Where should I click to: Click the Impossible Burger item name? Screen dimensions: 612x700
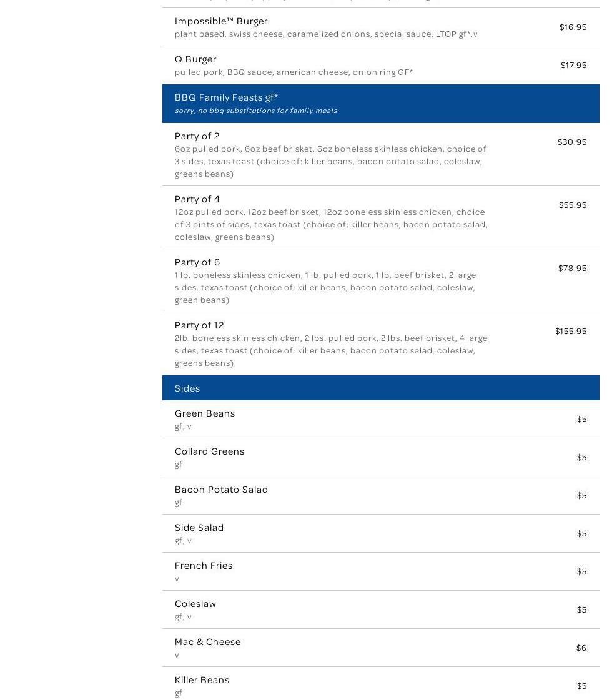click(221, 21)
